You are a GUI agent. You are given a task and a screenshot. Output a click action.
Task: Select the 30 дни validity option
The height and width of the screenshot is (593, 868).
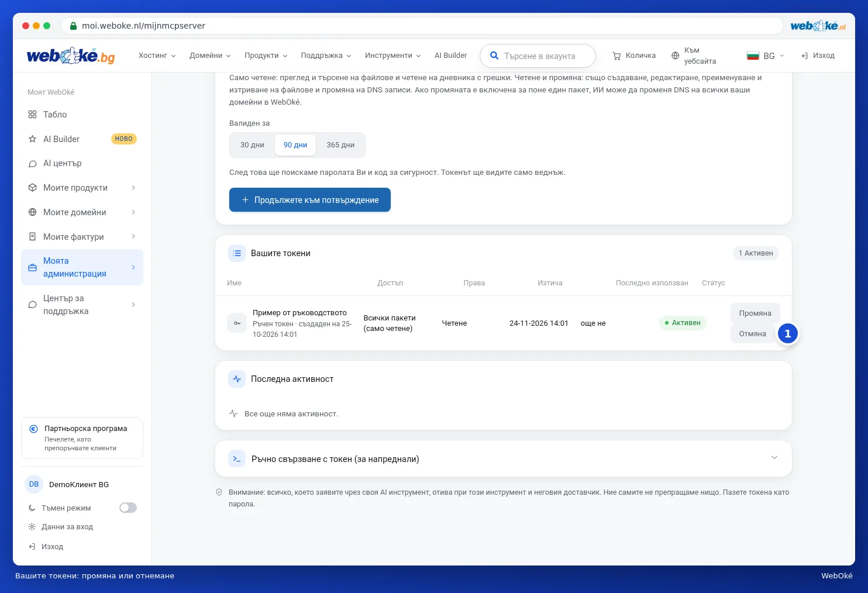coord(252,145)
